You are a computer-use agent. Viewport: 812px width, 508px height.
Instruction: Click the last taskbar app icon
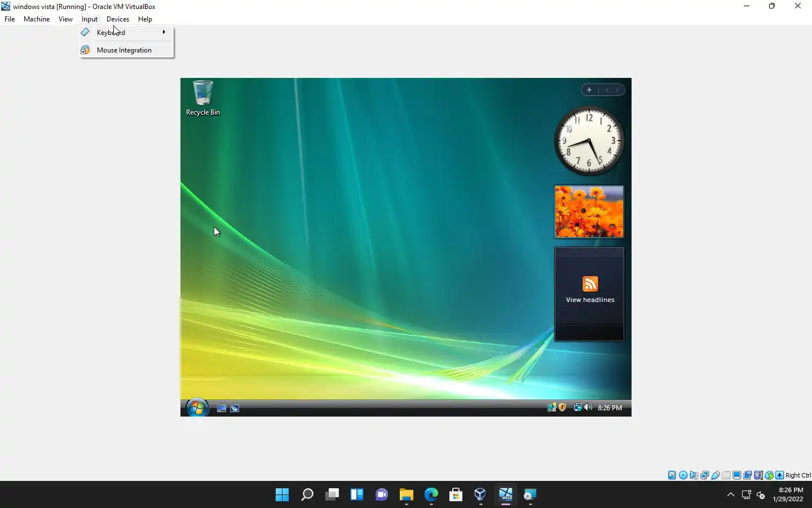click(530, 495)
